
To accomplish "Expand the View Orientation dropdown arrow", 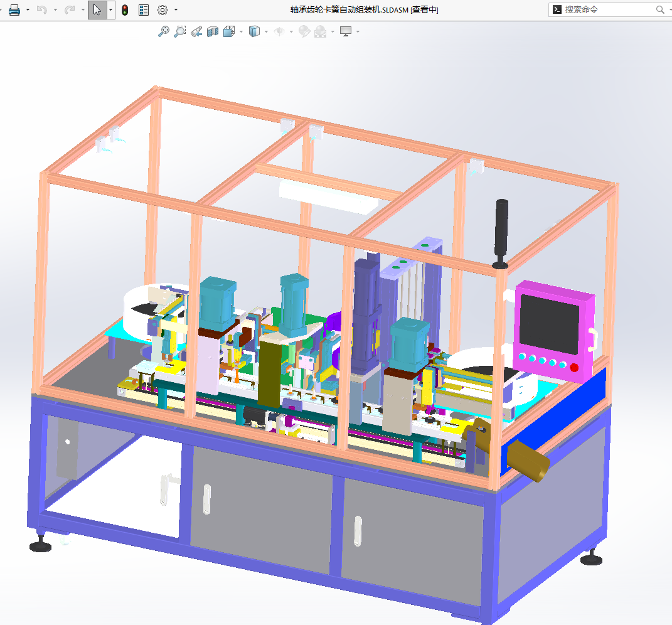I will pyautogui.click(x=241, y=32).
